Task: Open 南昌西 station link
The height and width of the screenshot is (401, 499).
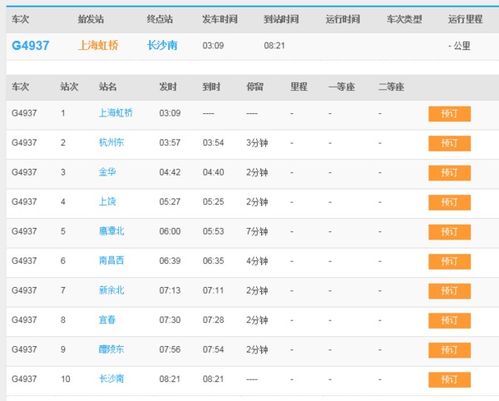Action: [111, 261]
